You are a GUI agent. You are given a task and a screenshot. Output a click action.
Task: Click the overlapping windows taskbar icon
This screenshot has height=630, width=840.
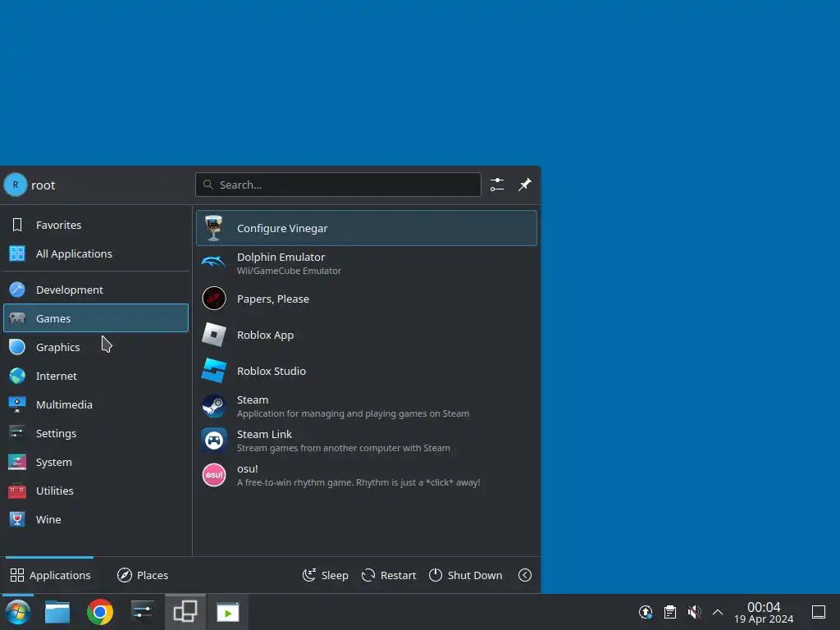tap(185, 612)
